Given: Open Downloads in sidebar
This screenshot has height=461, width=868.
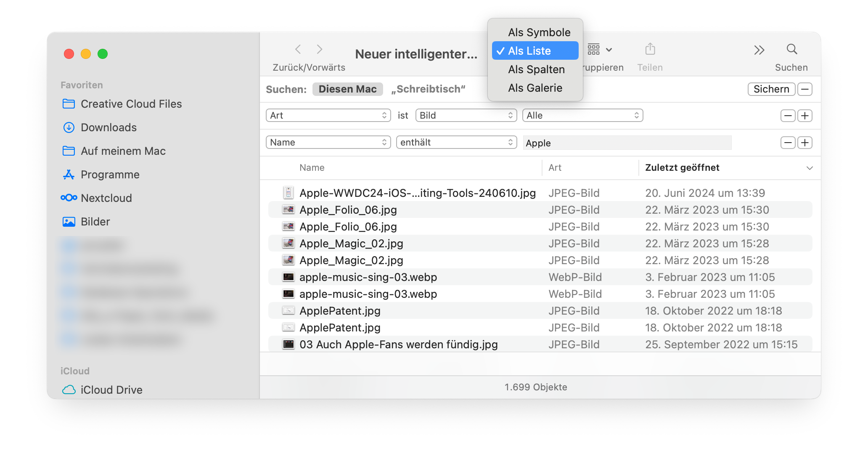Looking at the screenshot, I should click(108, 127).
